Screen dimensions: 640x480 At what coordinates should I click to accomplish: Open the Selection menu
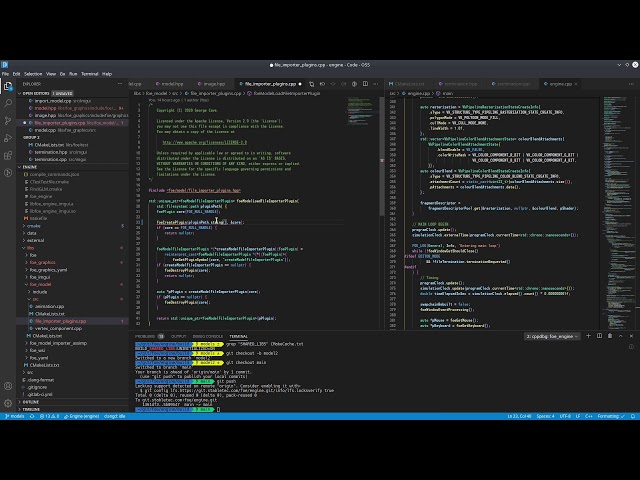[33, 74]
